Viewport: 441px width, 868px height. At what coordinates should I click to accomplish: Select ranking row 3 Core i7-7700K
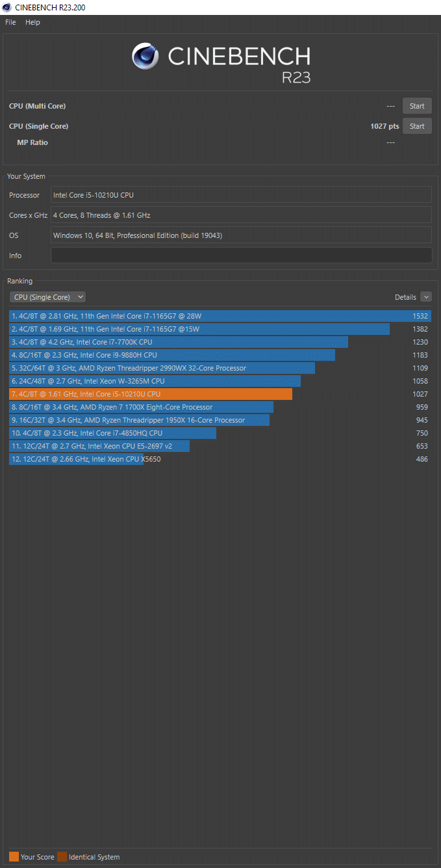click(x=220, y=342)
